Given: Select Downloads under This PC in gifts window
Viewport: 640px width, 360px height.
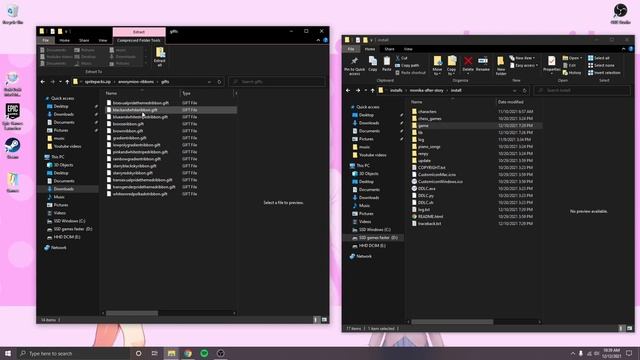Looking at the screenshot, I should coord(64,189).
